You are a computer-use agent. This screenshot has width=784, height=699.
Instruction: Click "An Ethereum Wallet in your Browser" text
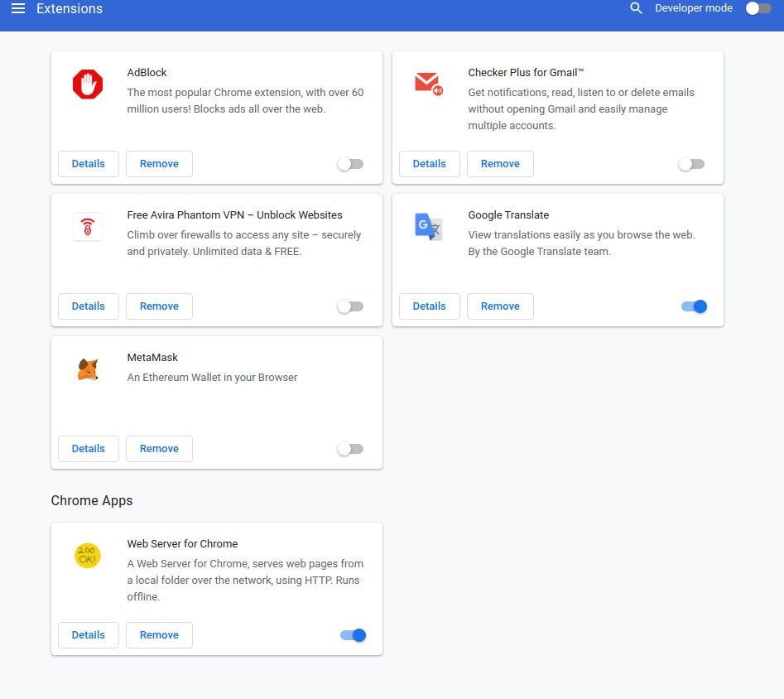212,378
